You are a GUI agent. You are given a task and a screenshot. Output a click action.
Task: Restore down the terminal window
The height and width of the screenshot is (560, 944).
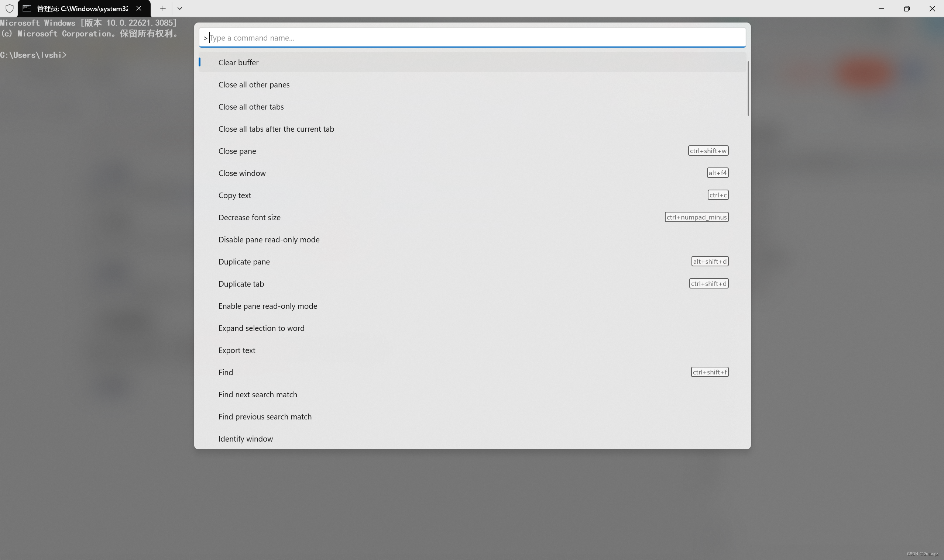pyautogui.click(x=907, y=8)
